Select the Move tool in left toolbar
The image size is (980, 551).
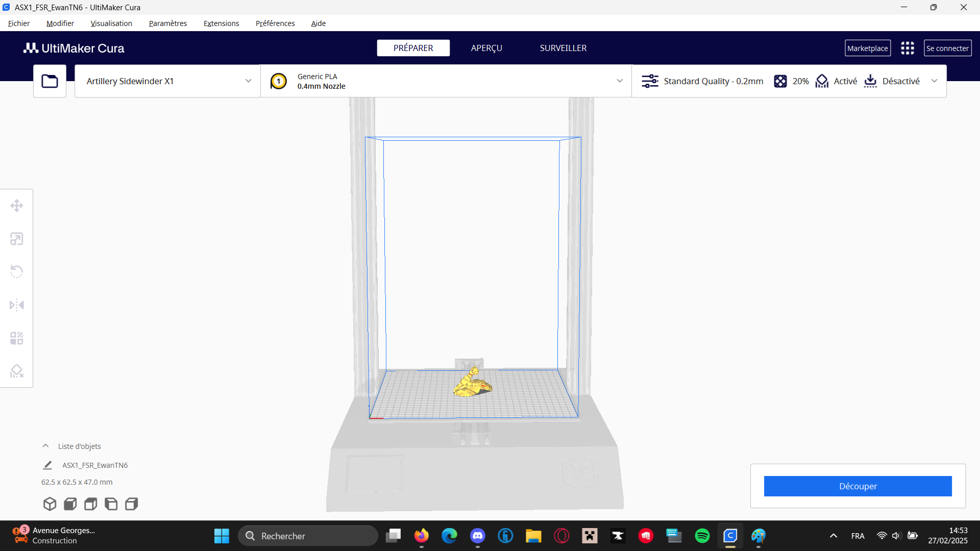16,206
